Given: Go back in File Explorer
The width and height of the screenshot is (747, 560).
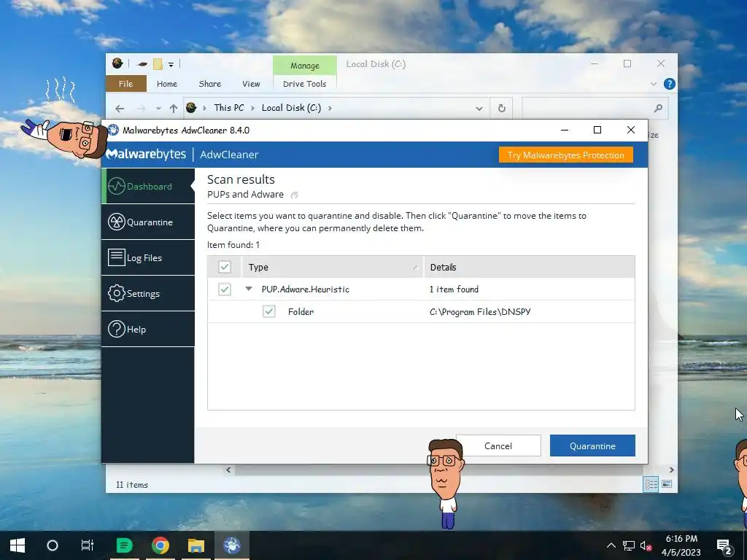Looking at the screenshot, I should [120, 109].
